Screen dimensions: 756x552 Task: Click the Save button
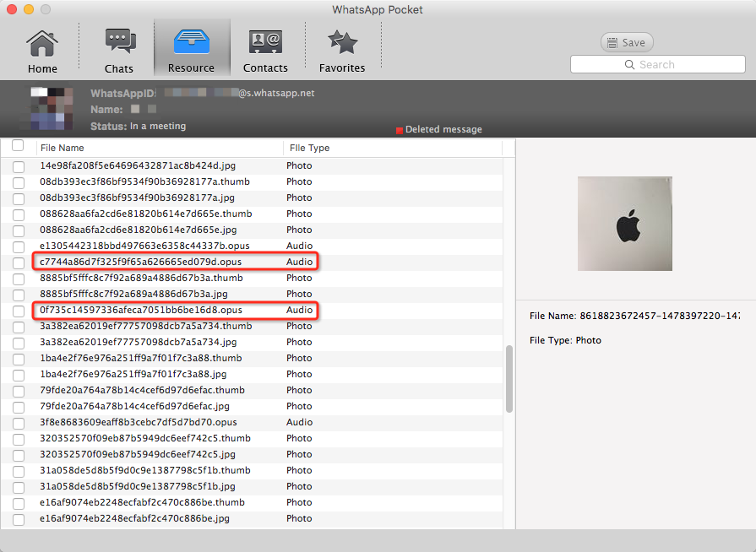[x=627, y=42]
